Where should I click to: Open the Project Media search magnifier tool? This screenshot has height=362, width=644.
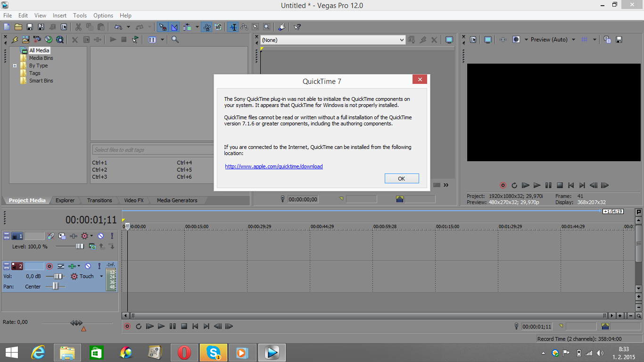(x=175, y=40)
